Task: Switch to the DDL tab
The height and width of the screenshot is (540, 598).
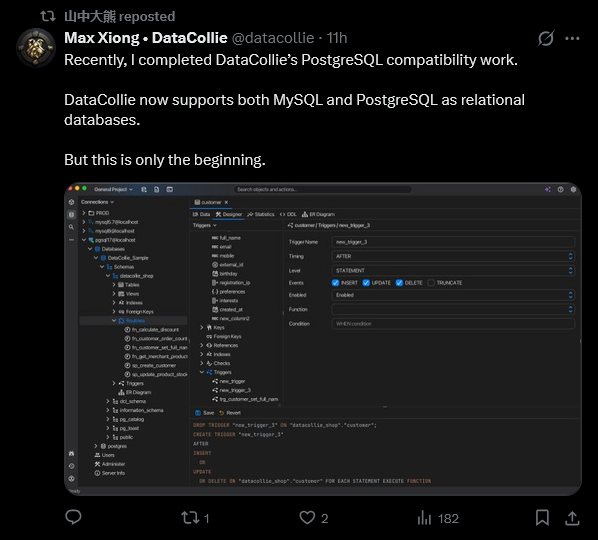Action: coord(288,214)
